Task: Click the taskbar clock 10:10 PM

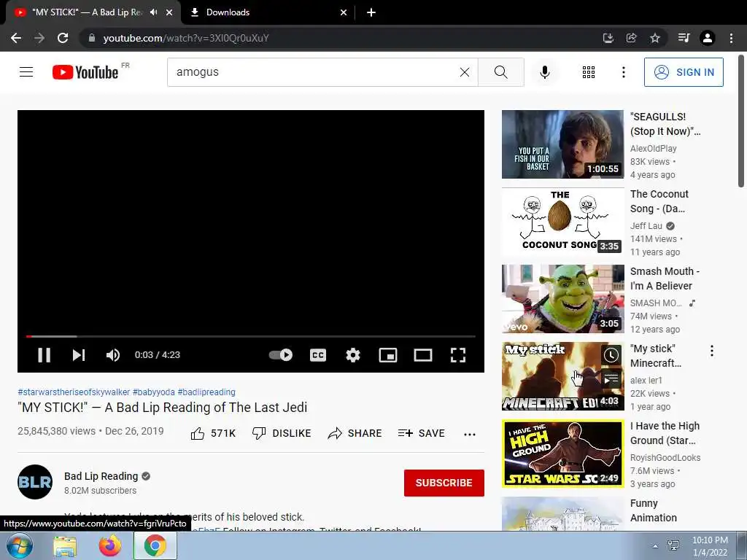Action: point(710,546)
